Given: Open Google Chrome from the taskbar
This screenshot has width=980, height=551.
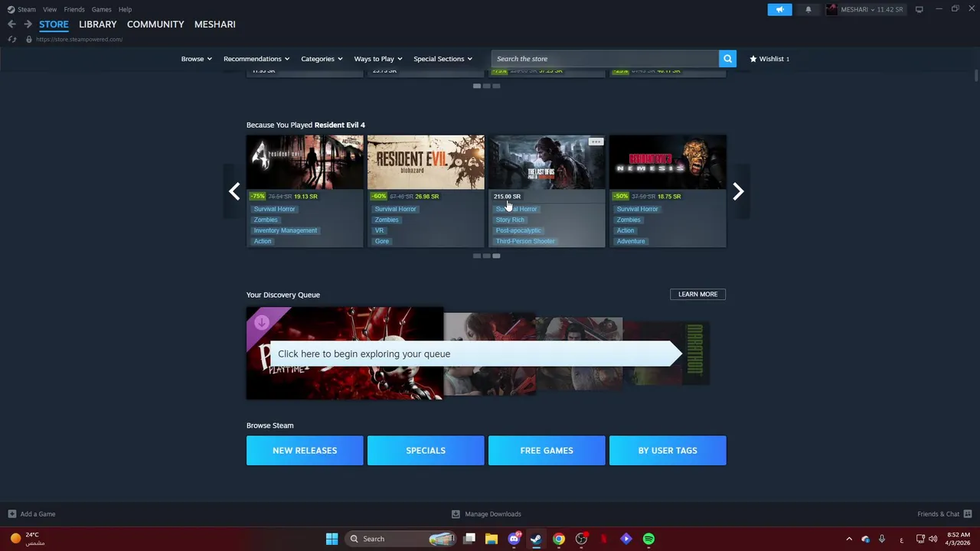Looking at the screenshot, I should [x=559, y=539].
